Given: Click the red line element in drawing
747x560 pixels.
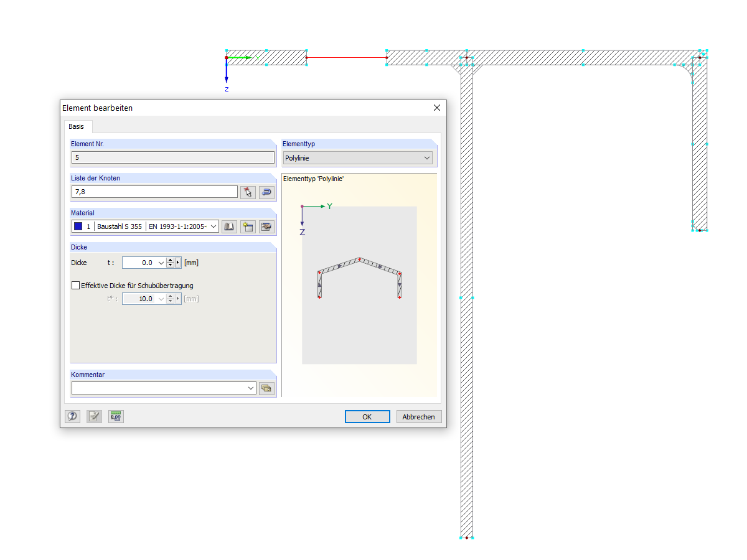Looking at the screenshot, I should pos(346,58).
